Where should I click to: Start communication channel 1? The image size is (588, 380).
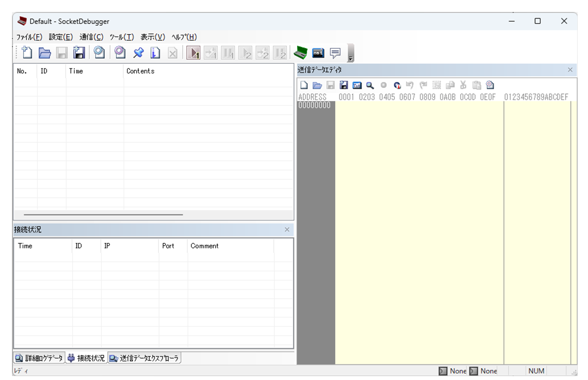[193, 53]
